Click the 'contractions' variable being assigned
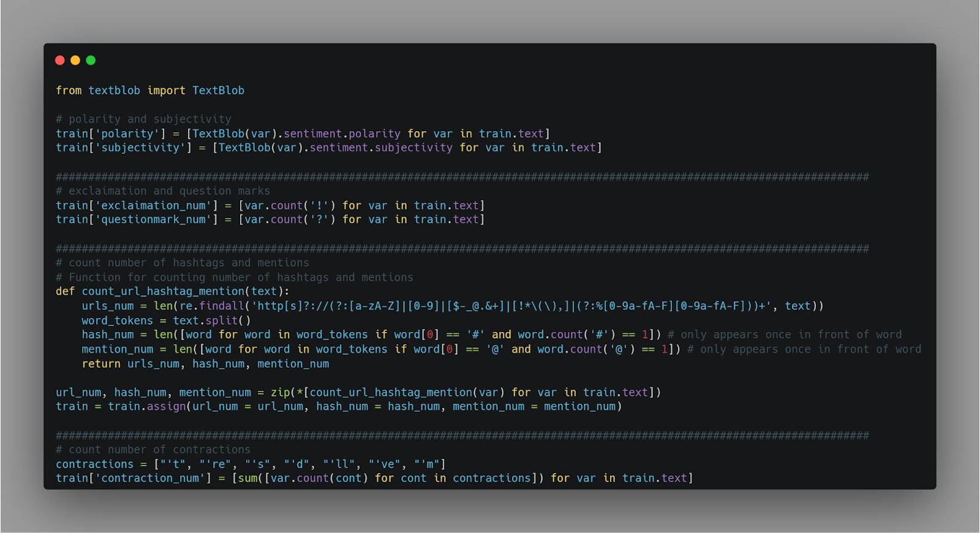 (x=94, y=464)
